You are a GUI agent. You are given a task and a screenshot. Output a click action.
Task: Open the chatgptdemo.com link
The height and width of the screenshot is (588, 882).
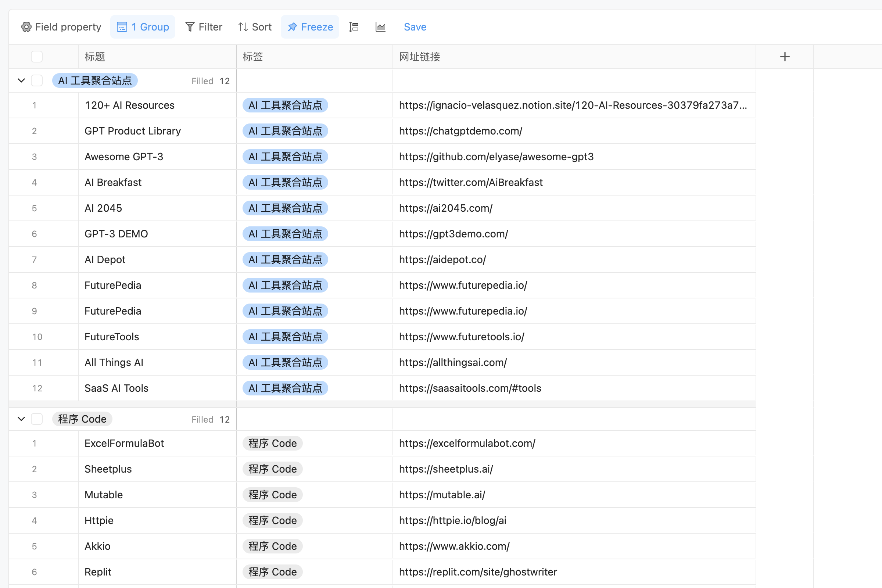click(460, 131)
